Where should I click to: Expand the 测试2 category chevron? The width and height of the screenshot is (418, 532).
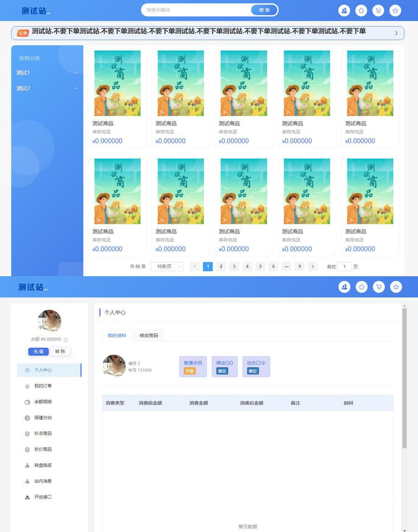(76, 88)
